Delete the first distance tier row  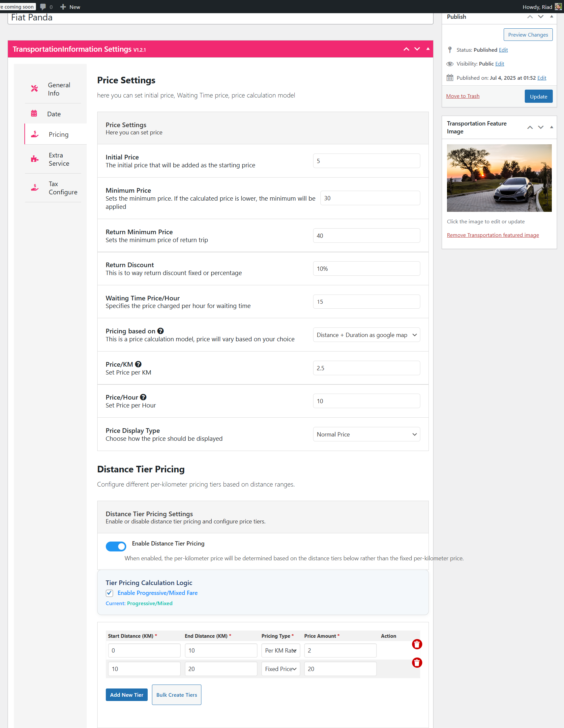pyautogui.click(x=417, y=644)
